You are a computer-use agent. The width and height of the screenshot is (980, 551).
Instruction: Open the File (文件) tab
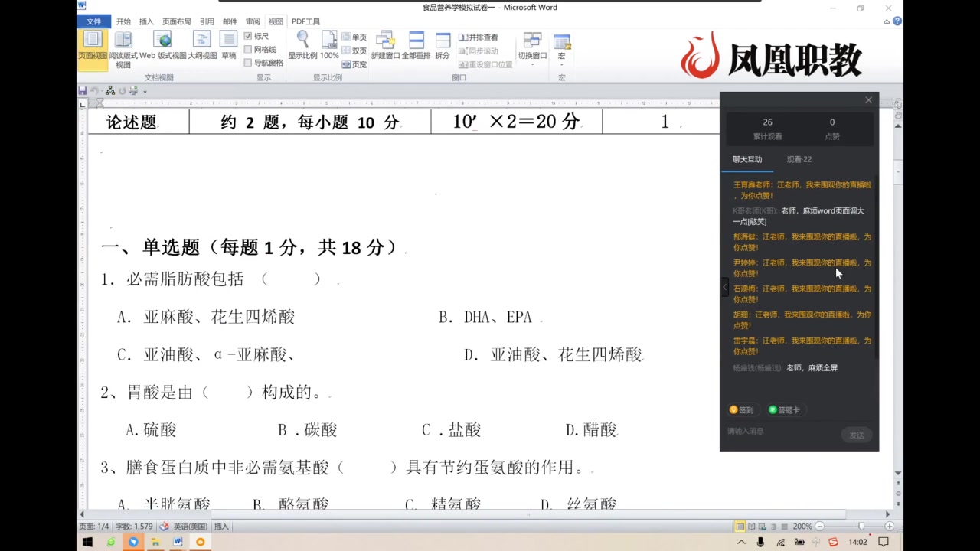point(94,21)
